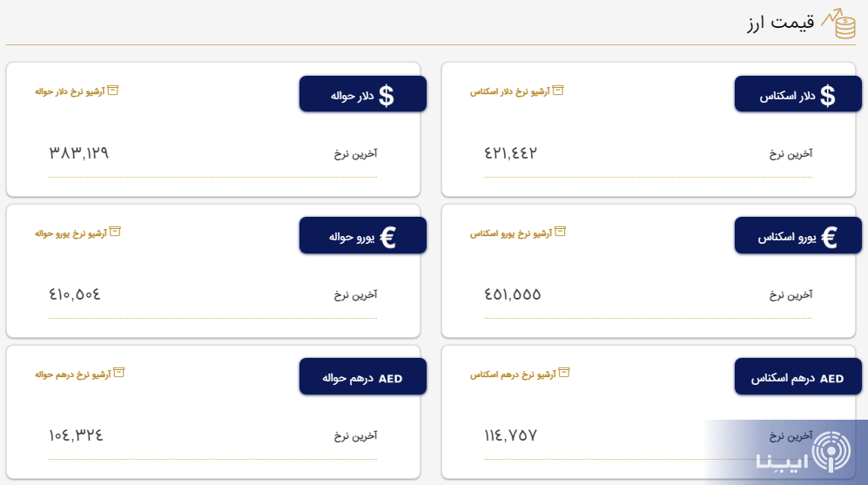Click the قیمت ارز section heading
868x485 pixels.
coord(781,23)
